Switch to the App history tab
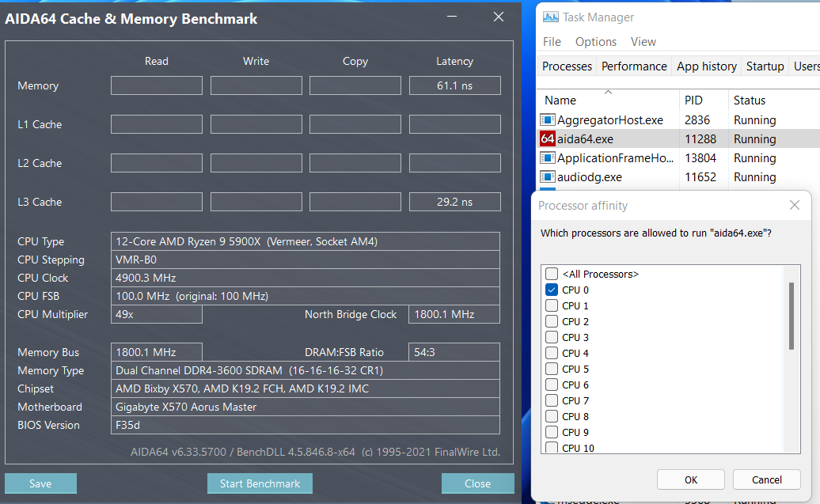This screenshot has height=504, width=820. click(x=707, y=66)
